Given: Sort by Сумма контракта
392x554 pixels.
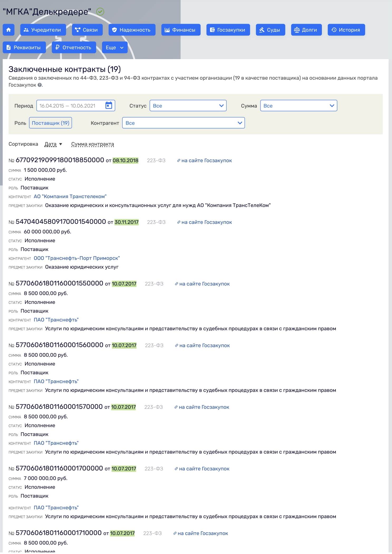Looking at the screenshot, I should click(x=93, y=144).
